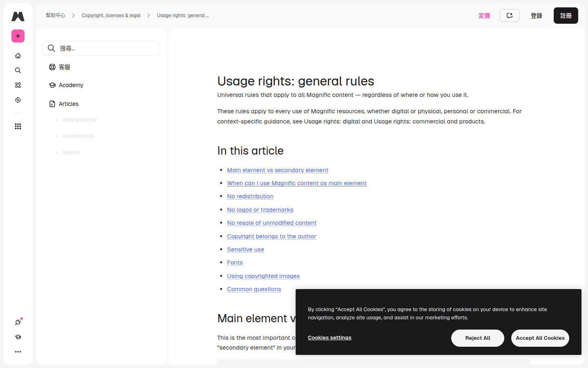
Task: Click Reject All cookies button
Action: 478,338
